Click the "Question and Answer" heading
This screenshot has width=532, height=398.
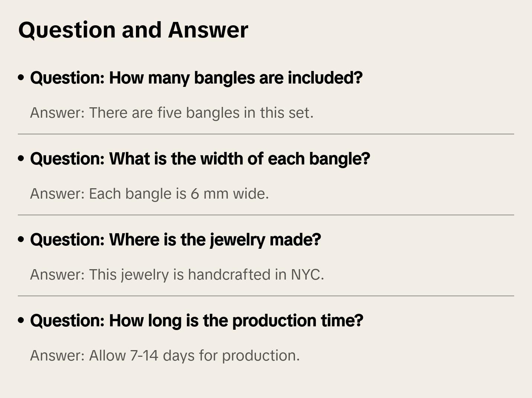point(133,30)
